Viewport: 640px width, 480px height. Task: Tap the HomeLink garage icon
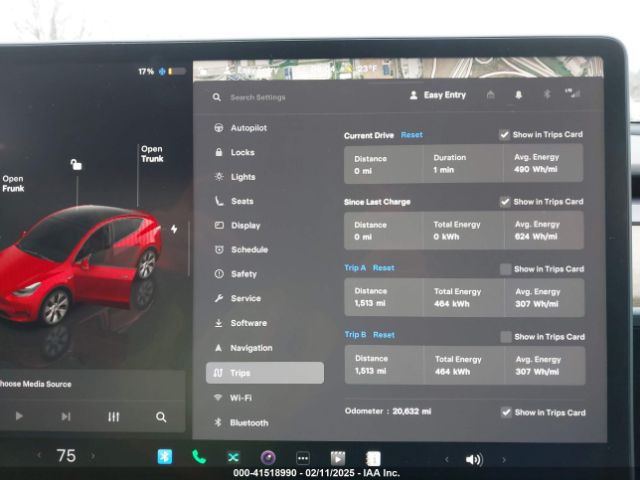[491, 95]
